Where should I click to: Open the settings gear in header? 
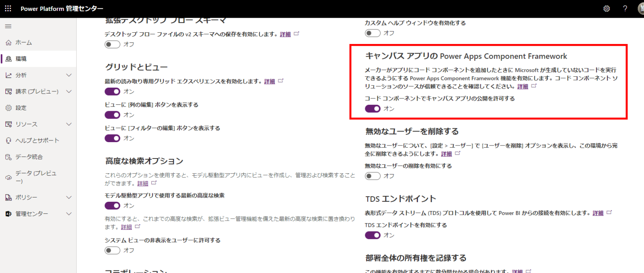pos(606,8)
